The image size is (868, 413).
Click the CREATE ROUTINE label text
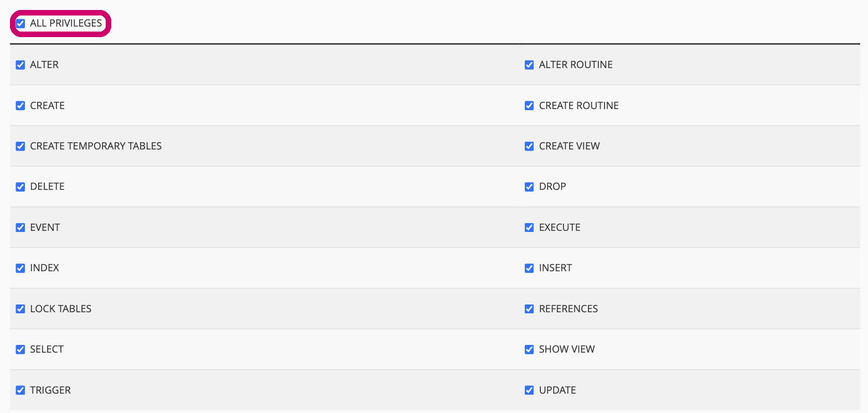pos(579,106)
